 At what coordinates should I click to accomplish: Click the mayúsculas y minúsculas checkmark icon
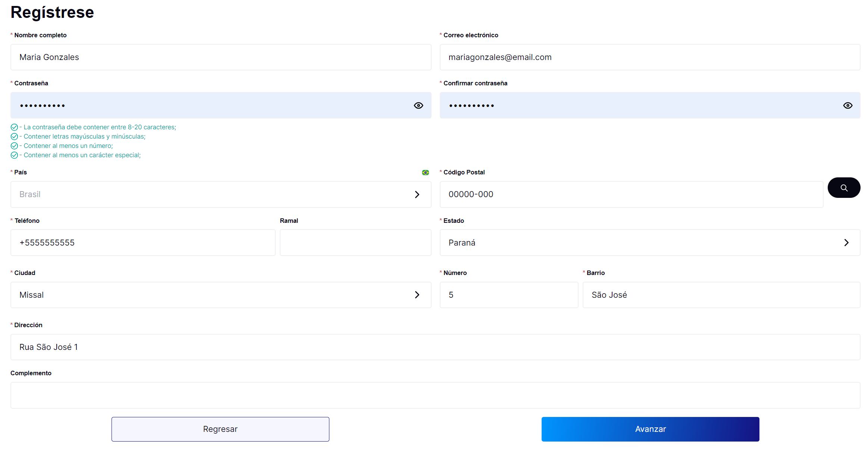14,136
